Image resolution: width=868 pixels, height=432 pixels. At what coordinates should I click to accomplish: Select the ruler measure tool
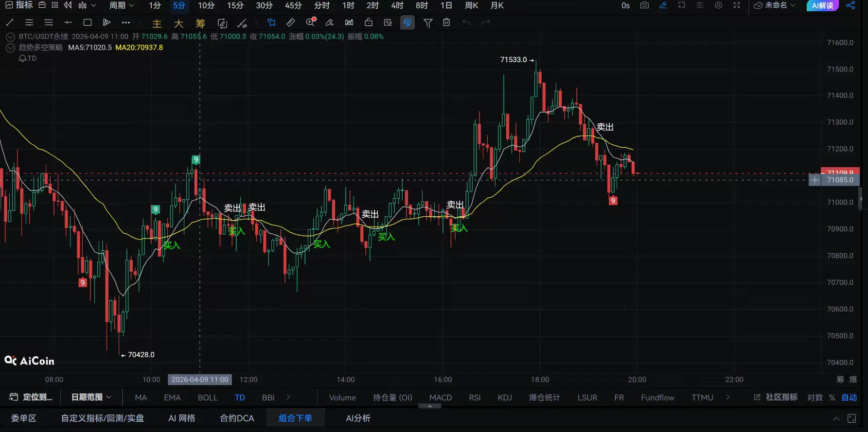[x=291, y=22]
